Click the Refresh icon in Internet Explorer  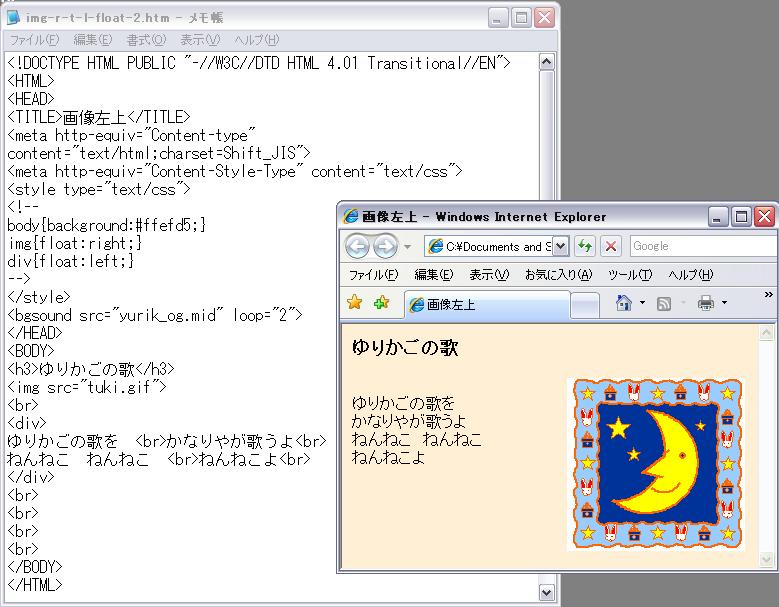[x=585, y=246]
